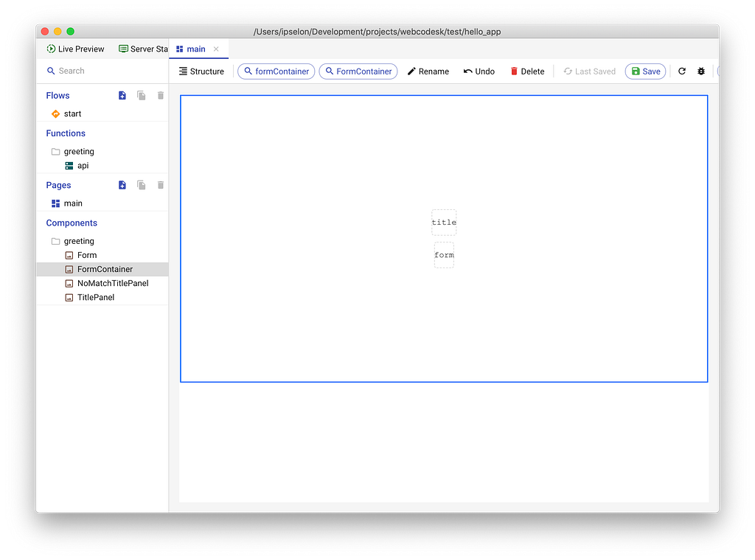This screenshot has width=755, height=560.
Task: Rename the selected component
Action: tap(428, 71)
